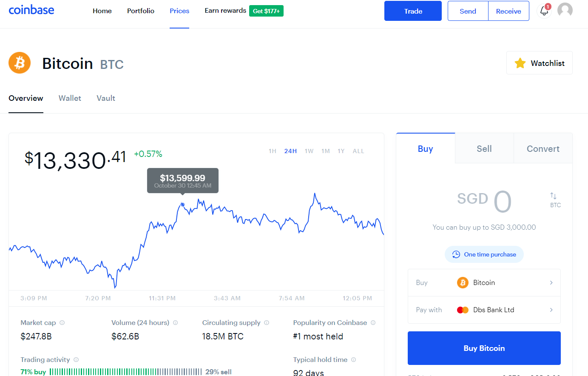The width and height of the screenshot is (588, 376).
Task: Click the Popularity on Coinbase info icon
Action: (373, 323)
